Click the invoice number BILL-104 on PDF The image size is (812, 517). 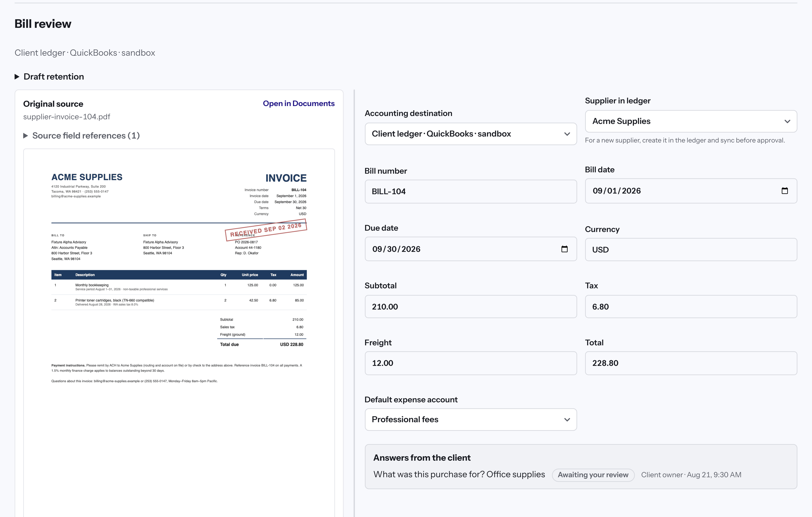point(299,190)
